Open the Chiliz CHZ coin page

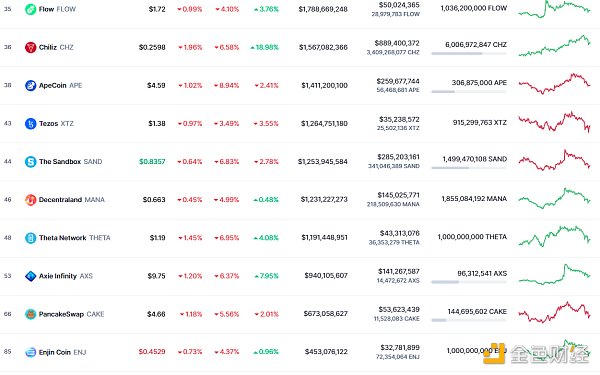(56, 47)
